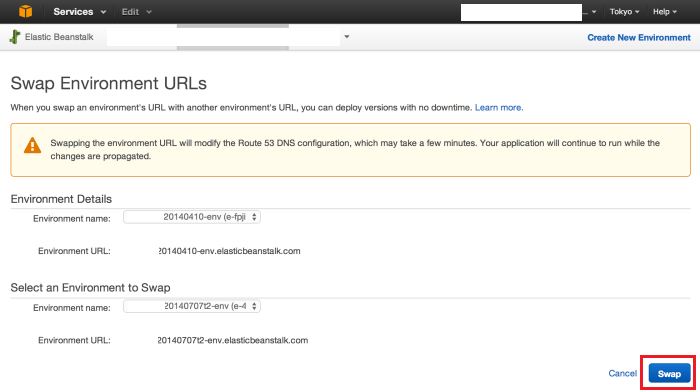
Task: Click the 20140410-env.elasticbeanstalk.com URL text
Action: [x=229, y=251]
